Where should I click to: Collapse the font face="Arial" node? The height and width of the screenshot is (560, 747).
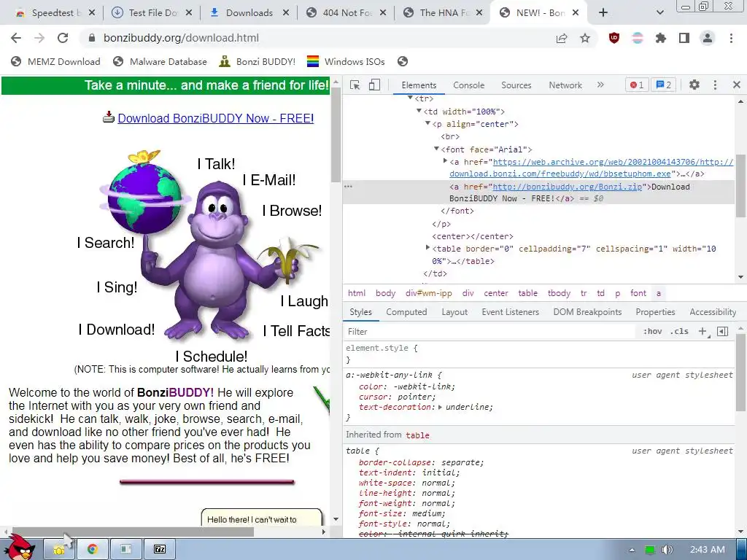436,149
